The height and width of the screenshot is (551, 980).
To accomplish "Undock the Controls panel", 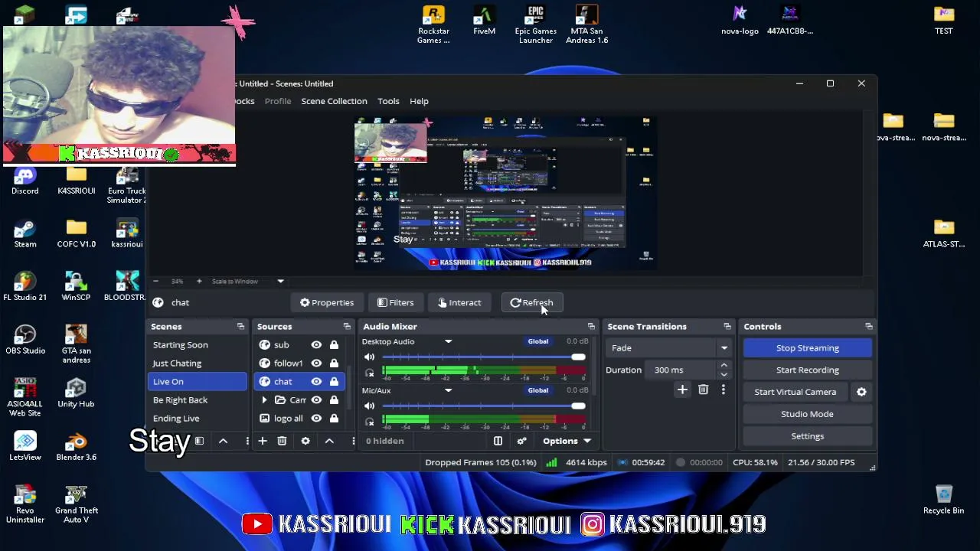I will (x=869, y=327).
